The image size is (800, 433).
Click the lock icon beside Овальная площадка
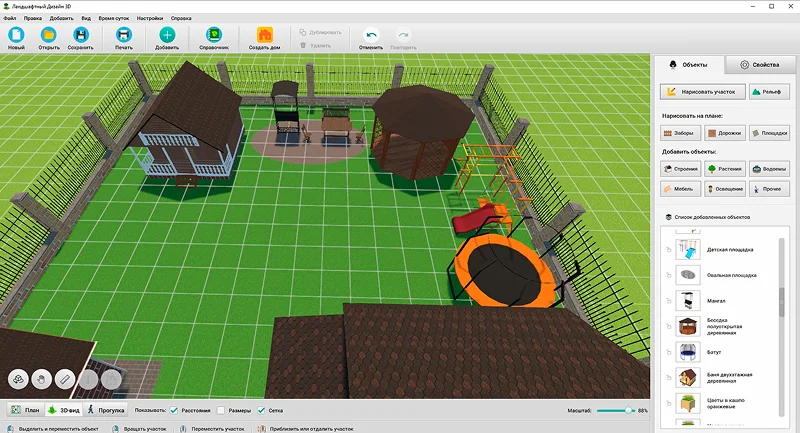pos(668,275)
